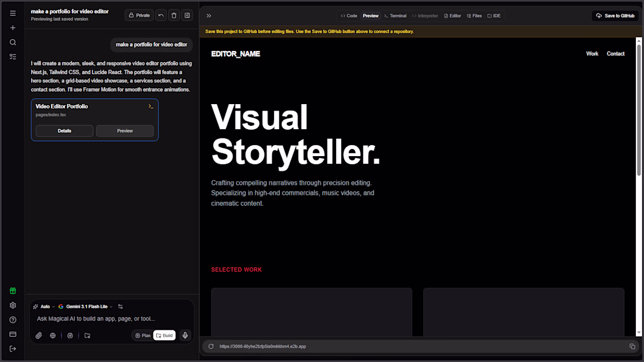
Task: Click Details on the Video Editor Portfolio card
Action: (64, 131)
